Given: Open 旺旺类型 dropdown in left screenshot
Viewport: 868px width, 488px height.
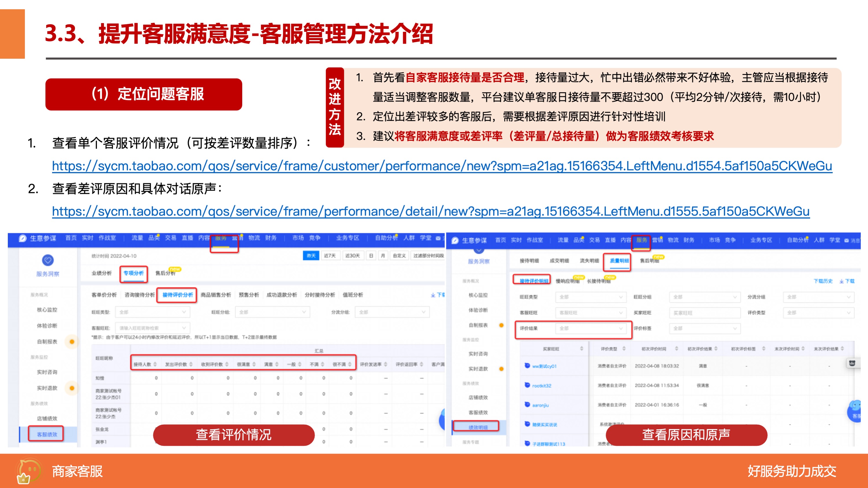Looking at the screenshot, I should tap(152, 312).
